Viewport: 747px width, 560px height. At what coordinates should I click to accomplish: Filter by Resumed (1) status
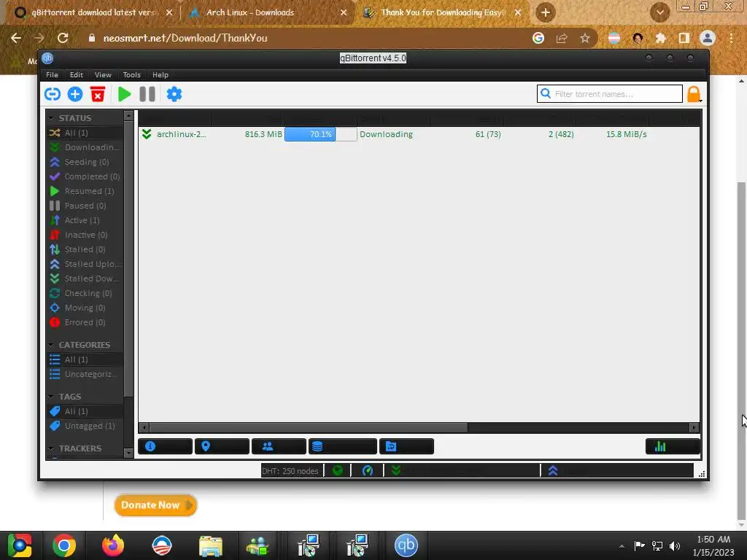pyautogui.click(x=85, y=191)
